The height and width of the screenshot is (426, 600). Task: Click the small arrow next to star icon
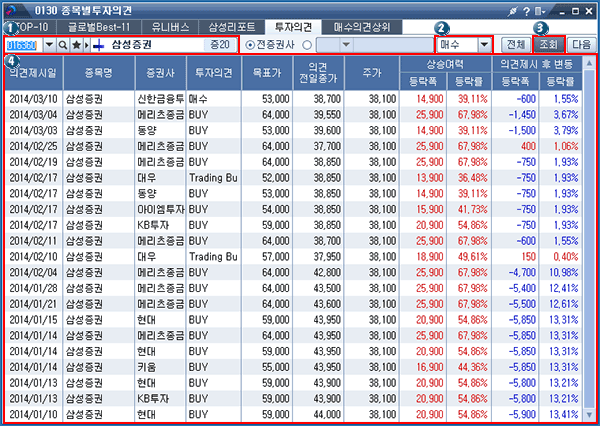click(87, 45)
